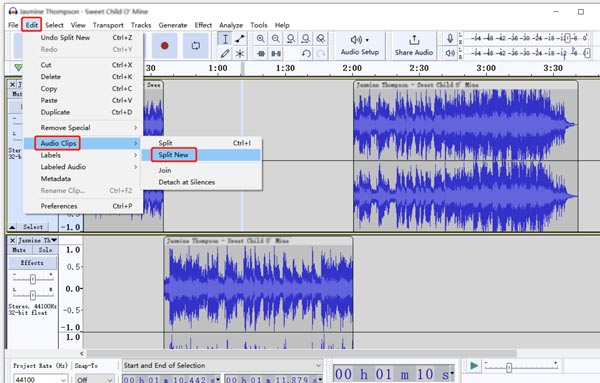Image resolution: width=600 pixels, height=383 pixels.
Task: Open the Select menu
Action: (x=54, y=25)
